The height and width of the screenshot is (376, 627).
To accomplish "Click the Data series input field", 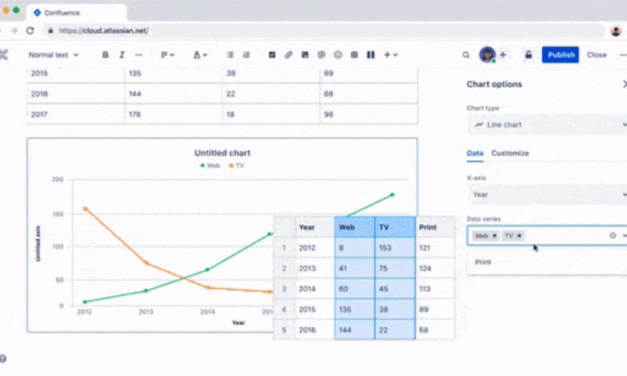I will [547, 236].
